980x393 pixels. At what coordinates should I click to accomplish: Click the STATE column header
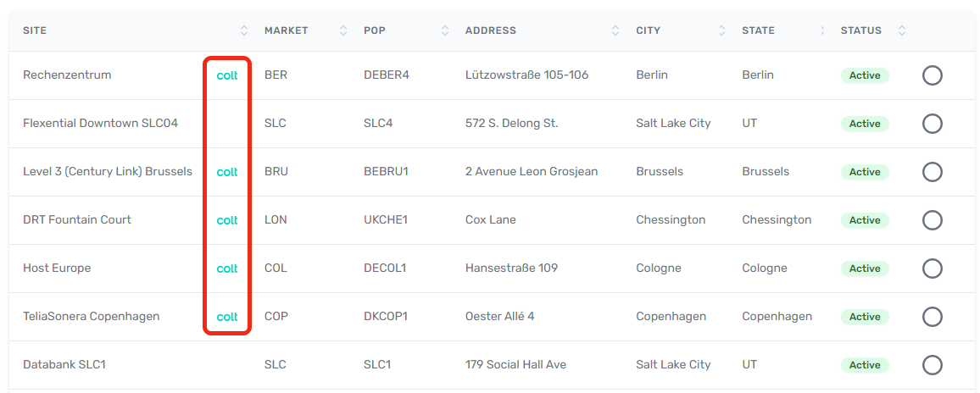(x=758, y=30)
